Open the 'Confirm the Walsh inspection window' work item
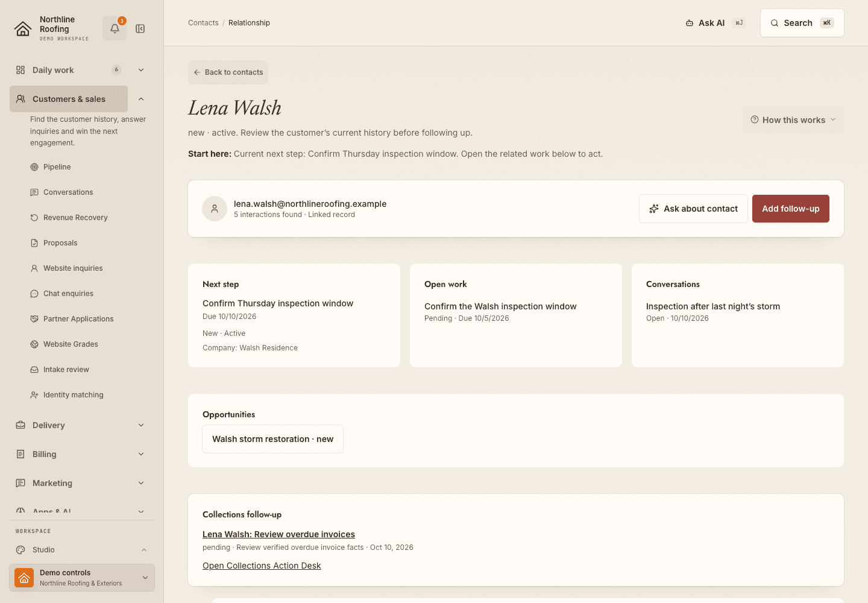This screenshot has width=868, height=603. coord(500,306)
